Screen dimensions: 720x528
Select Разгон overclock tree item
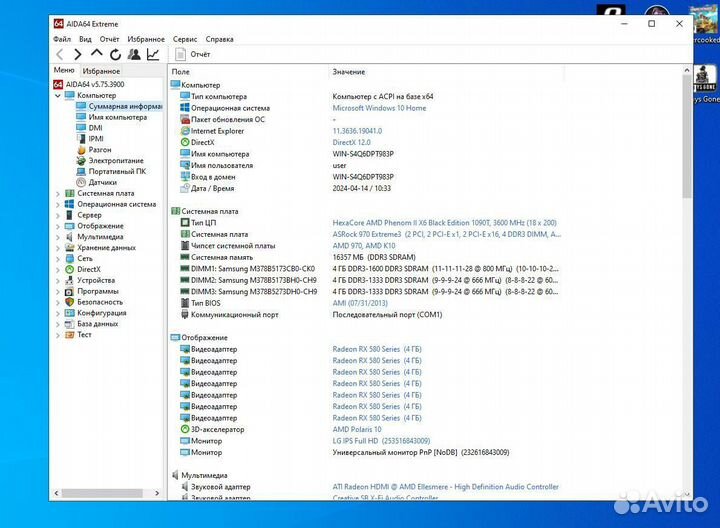[99, 149]
